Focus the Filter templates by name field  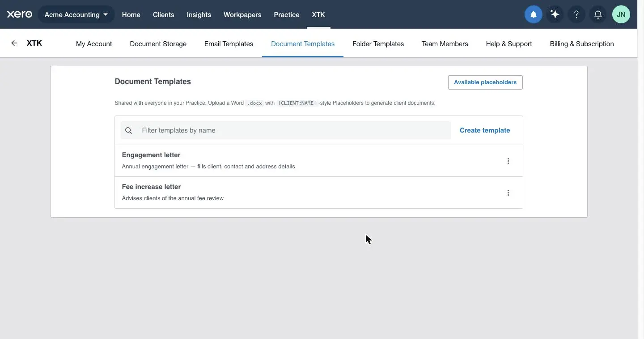[285, 130]
